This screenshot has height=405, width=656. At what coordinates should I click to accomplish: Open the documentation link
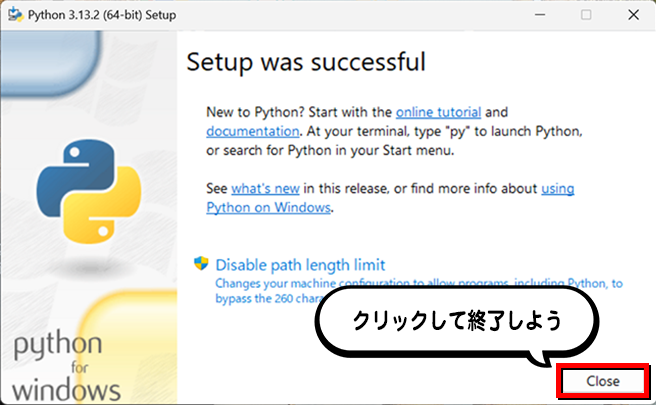pos(253,131)
